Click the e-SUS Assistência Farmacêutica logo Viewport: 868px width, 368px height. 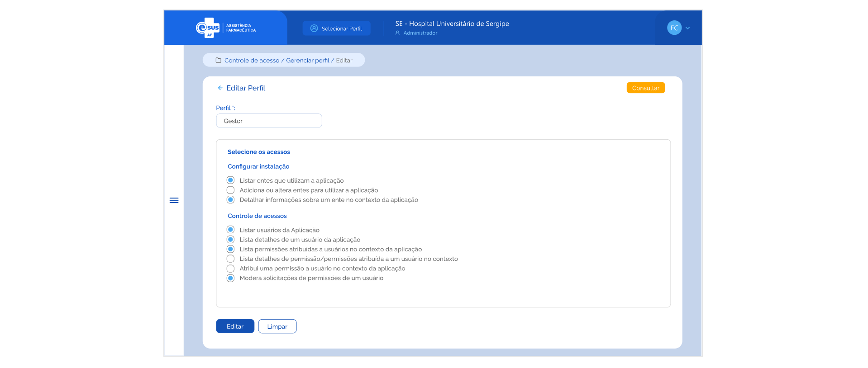225,28
